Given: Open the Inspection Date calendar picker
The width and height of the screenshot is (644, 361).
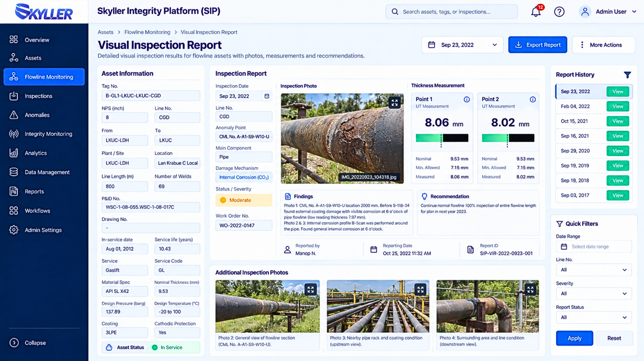Looking at the screenshot, I should 267,96.
